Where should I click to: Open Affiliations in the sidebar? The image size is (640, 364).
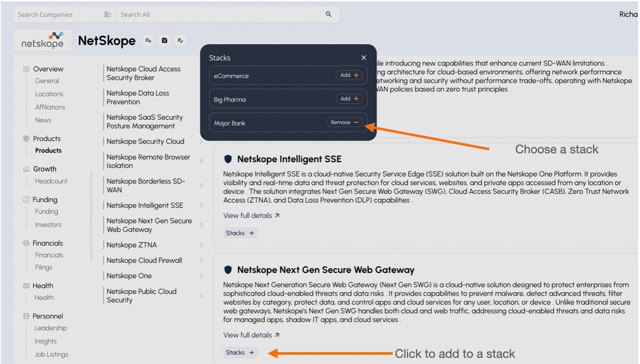50,107
